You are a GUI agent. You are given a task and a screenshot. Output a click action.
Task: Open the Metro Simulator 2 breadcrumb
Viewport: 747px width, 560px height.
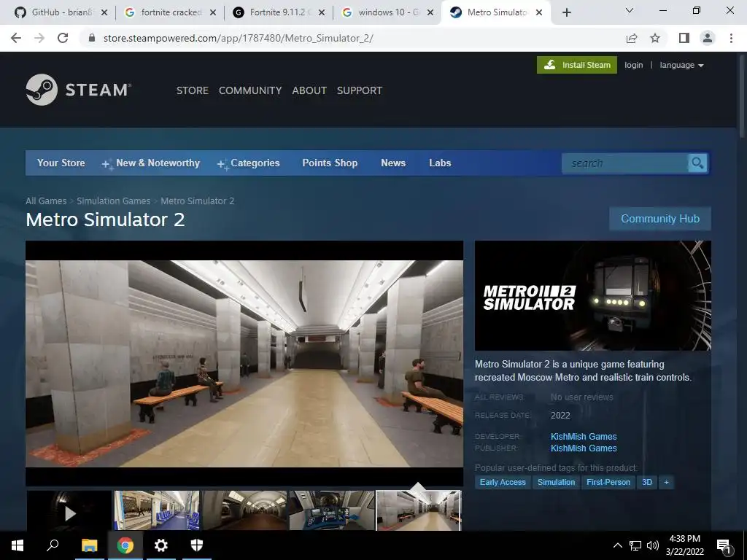pyautogui.click(x=197, y=201)
